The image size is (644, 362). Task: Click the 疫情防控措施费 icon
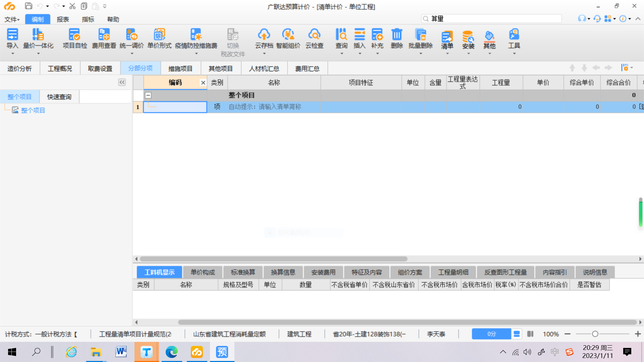[196, 35]
